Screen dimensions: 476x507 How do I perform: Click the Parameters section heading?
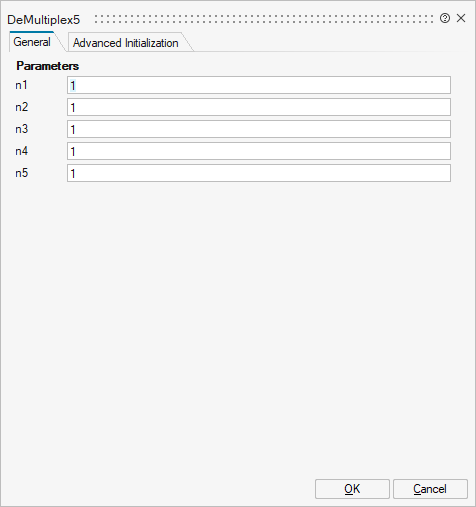[48, 66]
